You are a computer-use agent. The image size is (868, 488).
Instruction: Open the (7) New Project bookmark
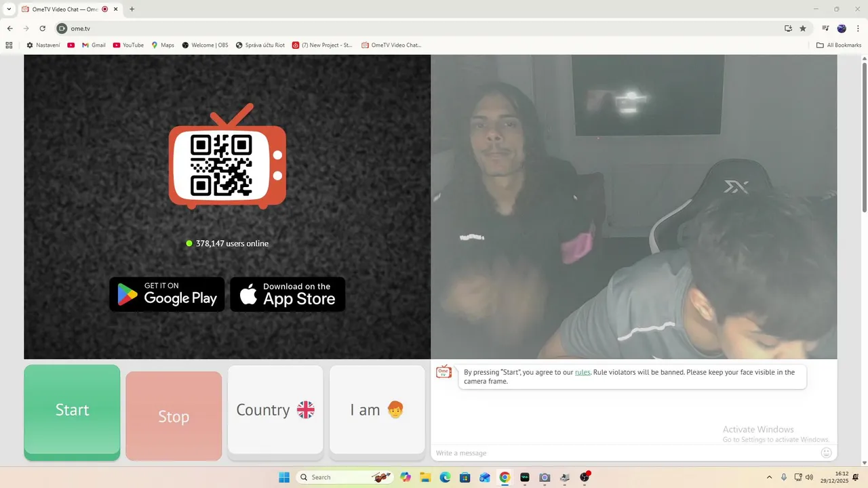tap(322, 45)
